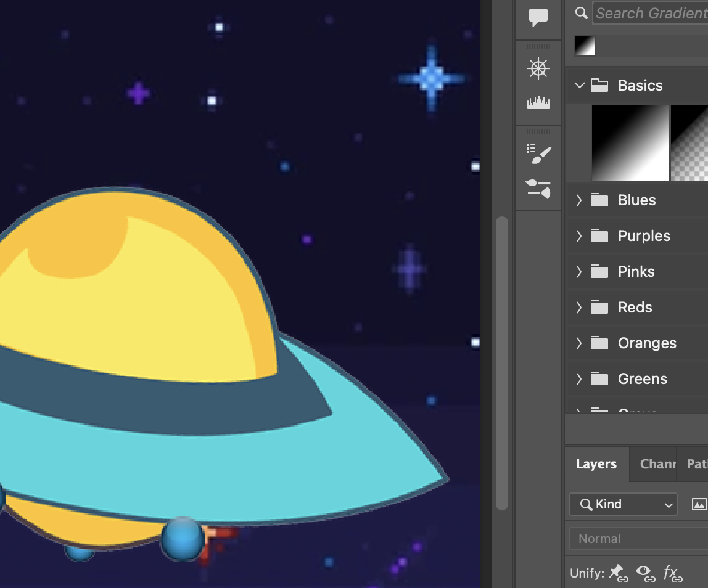Screen dimensions: 708x588
Task: Select the Greens folder icon
Action: 599,378
